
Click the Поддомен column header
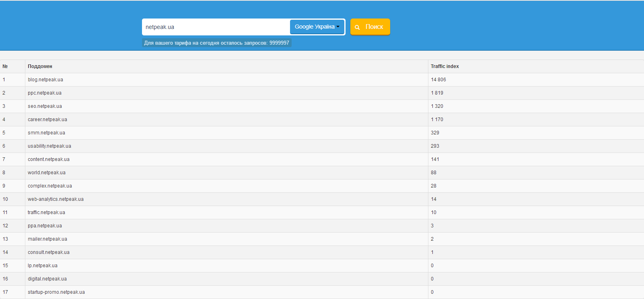click(x=40, y=66)
